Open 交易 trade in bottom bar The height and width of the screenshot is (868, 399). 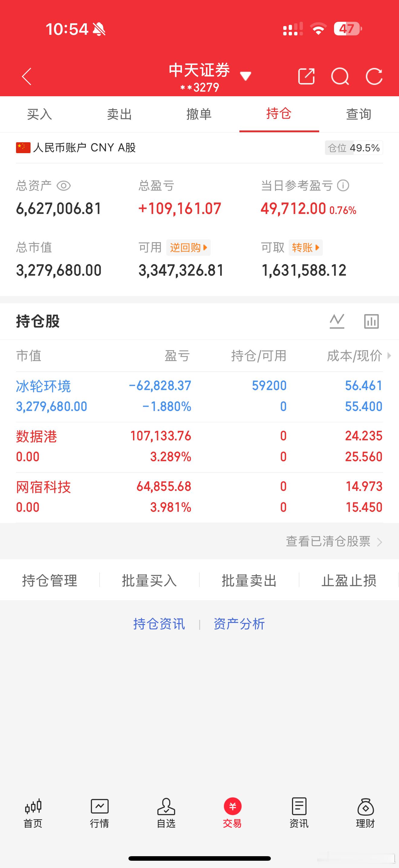(232, 814)
